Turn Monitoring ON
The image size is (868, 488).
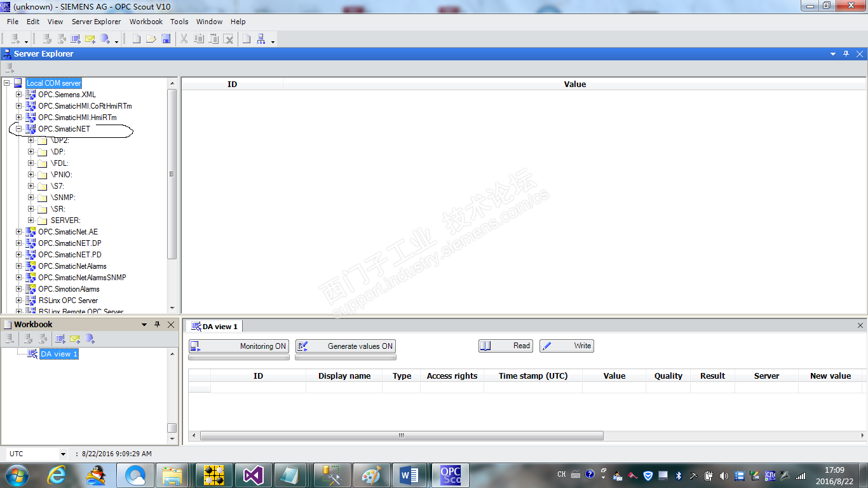(239, 346)
